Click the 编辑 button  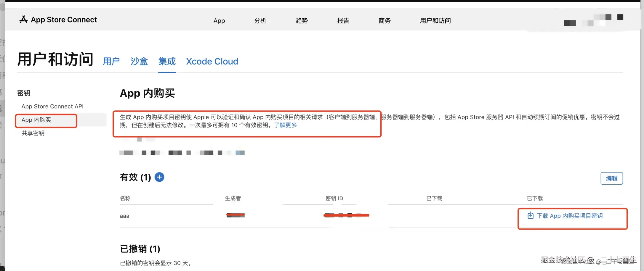(612, 178)
